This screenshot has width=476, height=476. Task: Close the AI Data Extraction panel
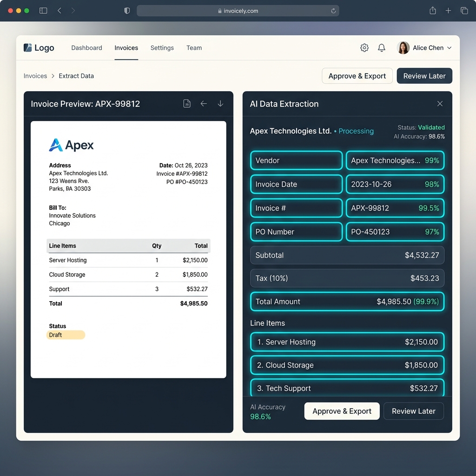440,104
